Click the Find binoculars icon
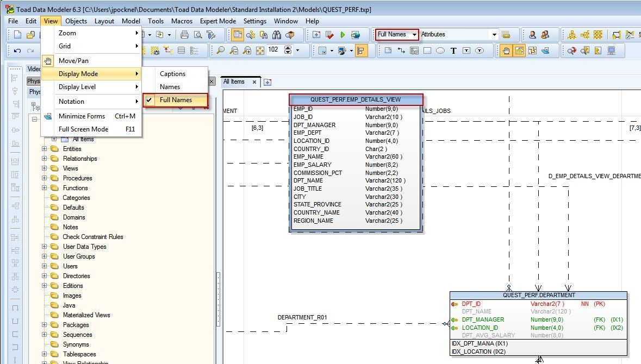 pyautogui.click(x=277, y=35)
